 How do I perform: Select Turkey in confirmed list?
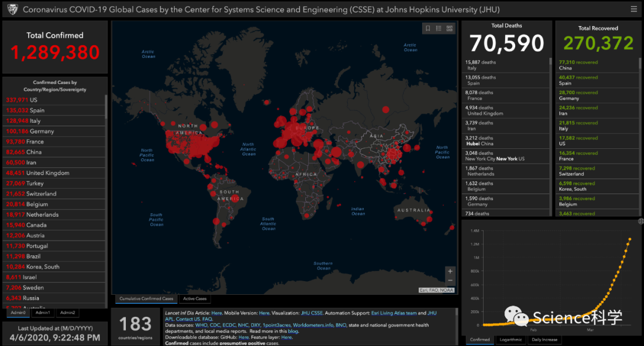click(54, 183)
